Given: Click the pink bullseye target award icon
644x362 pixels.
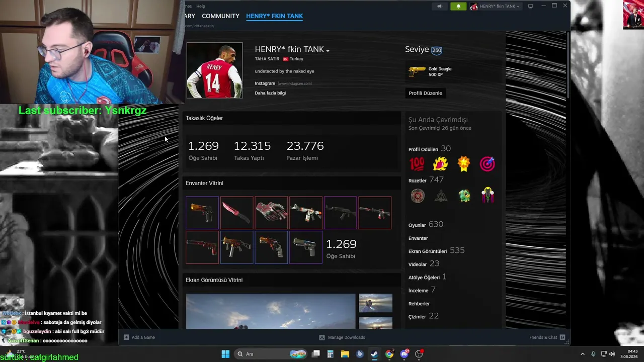Looking at the screenshot, I should pyautogui.click(x=488, y=164).
